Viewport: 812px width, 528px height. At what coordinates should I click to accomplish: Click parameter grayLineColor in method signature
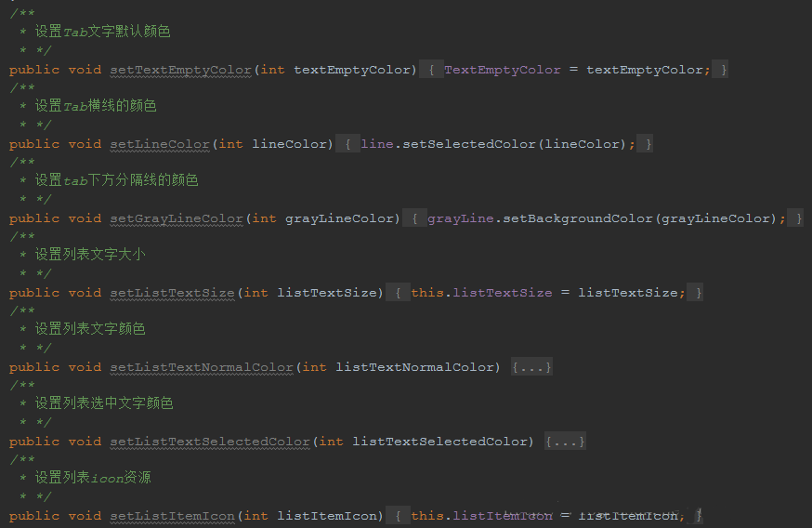coord(340,218)
